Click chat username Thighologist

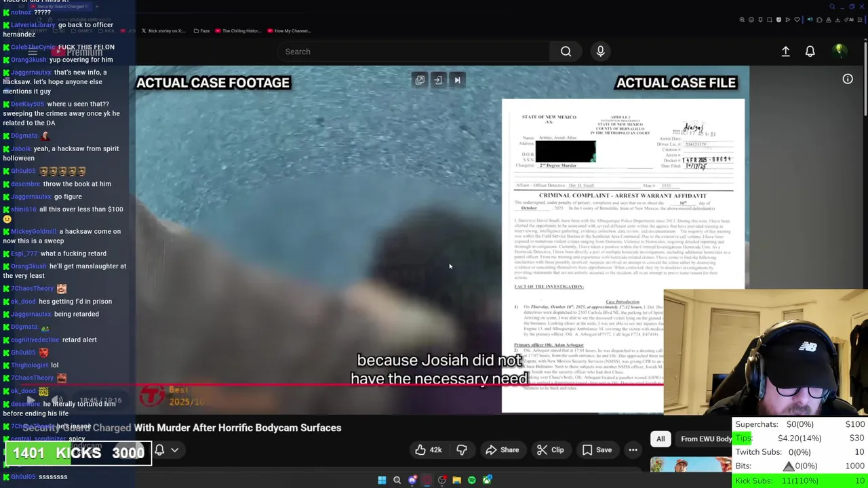pos(29,365)
